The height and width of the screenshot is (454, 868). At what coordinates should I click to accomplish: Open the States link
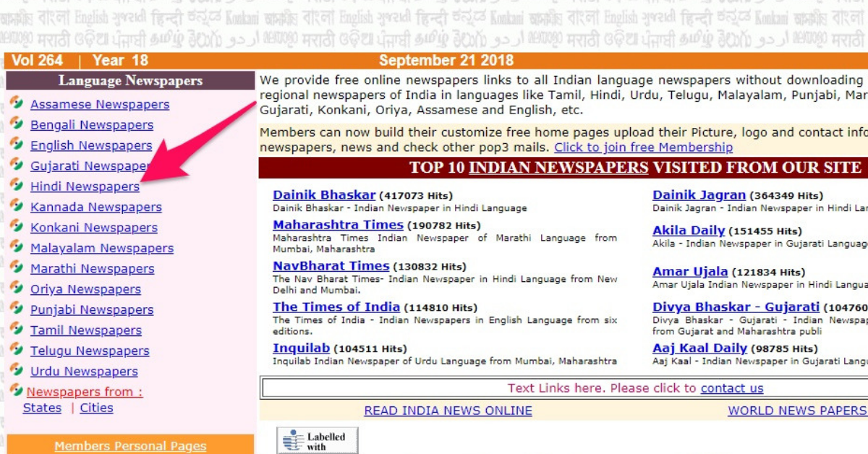(42, 408)
